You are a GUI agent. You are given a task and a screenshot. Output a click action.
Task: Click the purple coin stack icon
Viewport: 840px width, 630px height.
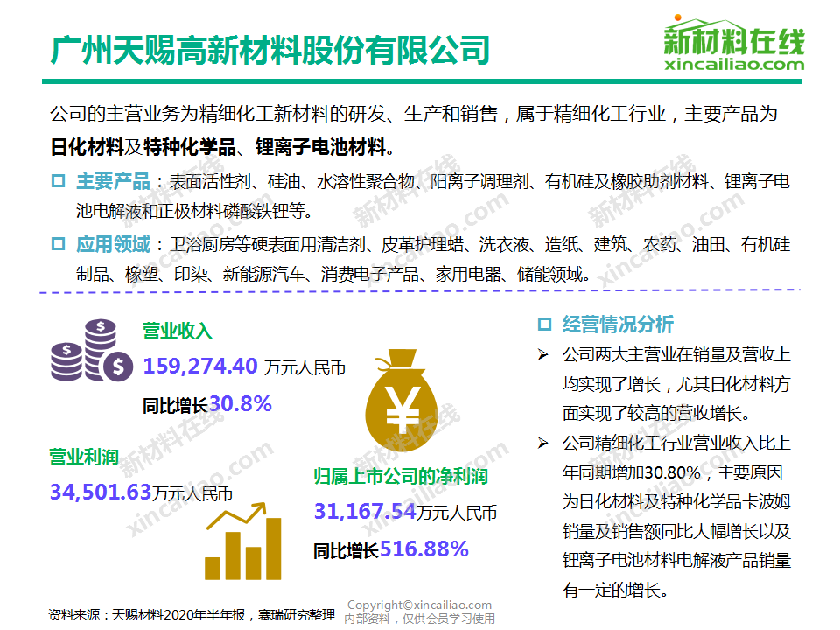92,350
